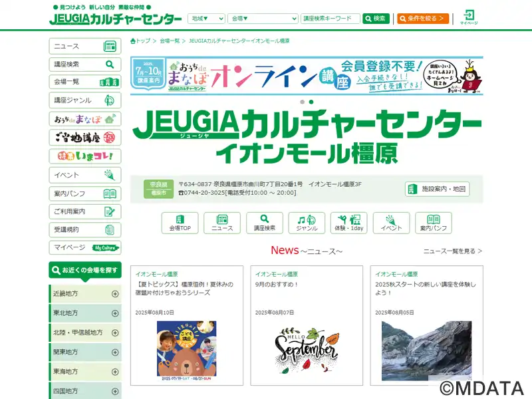Image resolution: width=532 pixels, height=399 pixels.
Task: Expand the 会場 venue dropdown
Action: tap(263, 19)
